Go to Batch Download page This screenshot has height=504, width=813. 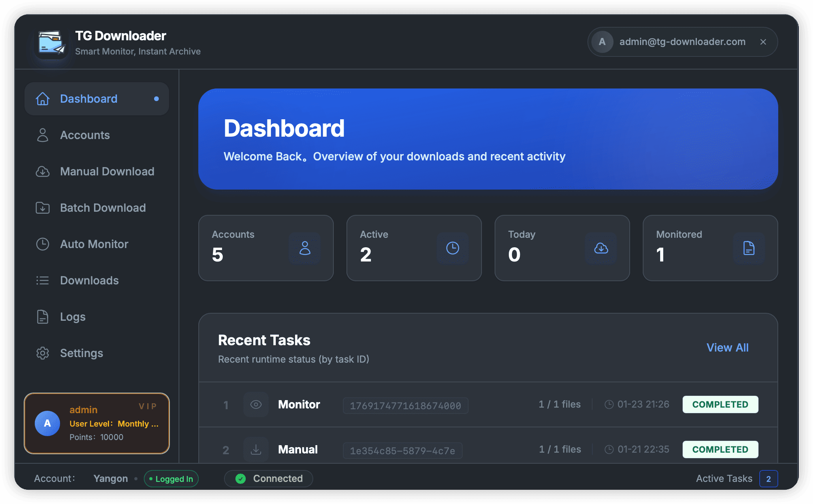click(103, 208)
